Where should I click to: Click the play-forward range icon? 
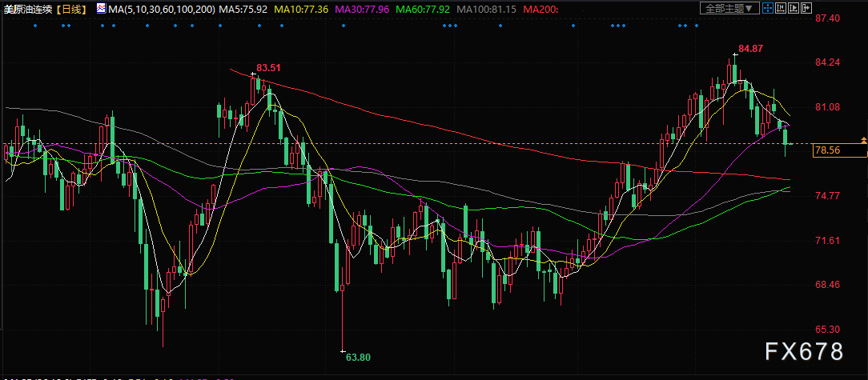coord(794,8)
